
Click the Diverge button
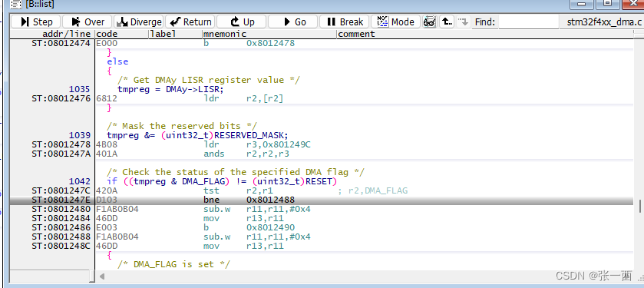138,22
